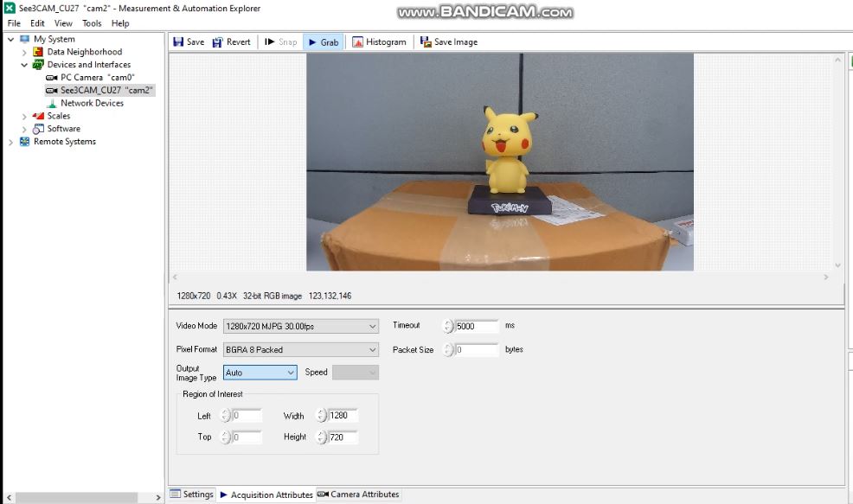Select See3CAM_CU27 "cam2" device label

pyautogui.click(x=106, y=90)
